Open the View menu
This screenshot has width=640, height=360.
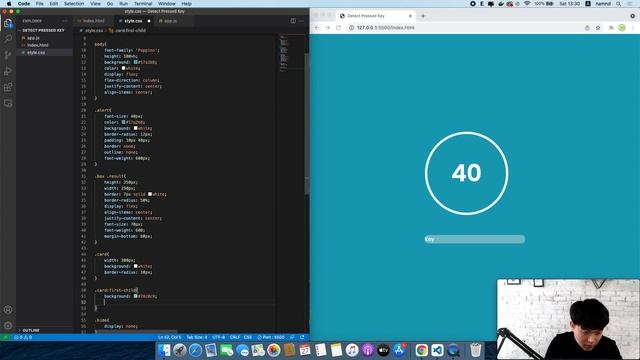click(x=96, y=4)
